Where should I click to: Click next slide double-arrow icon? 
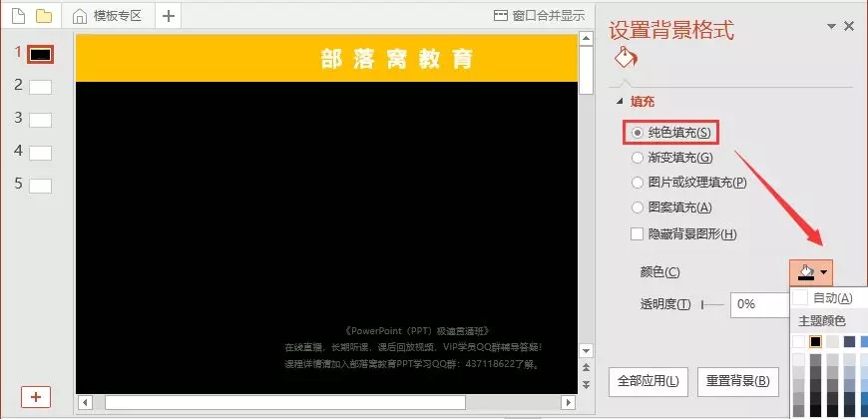[586, 384]
